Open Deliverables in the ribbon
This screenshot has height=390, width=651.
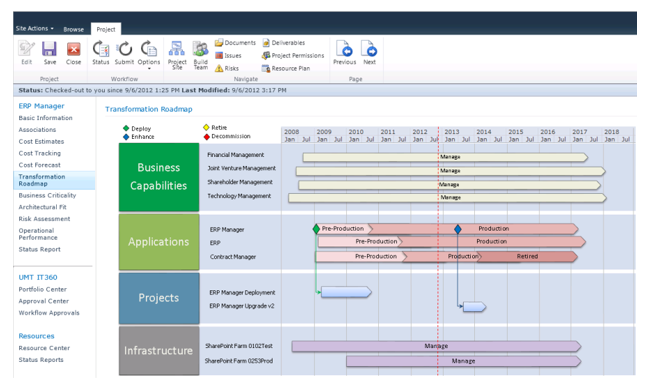(284, 43)
